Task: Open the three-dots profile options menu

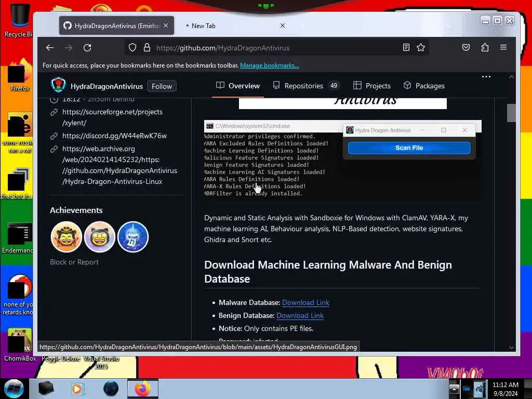Action: click(486, 77)
